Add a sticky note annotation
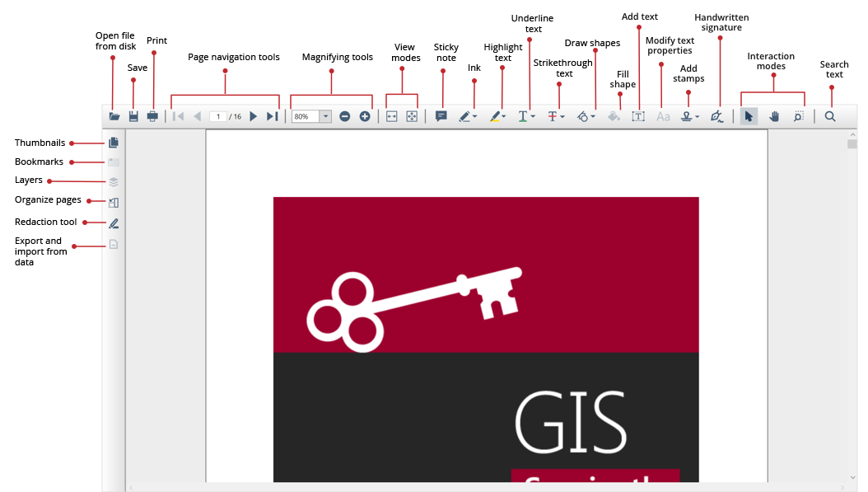Image resolution: width=868 pixels, height=492 pixels. (x=441, y=117)
